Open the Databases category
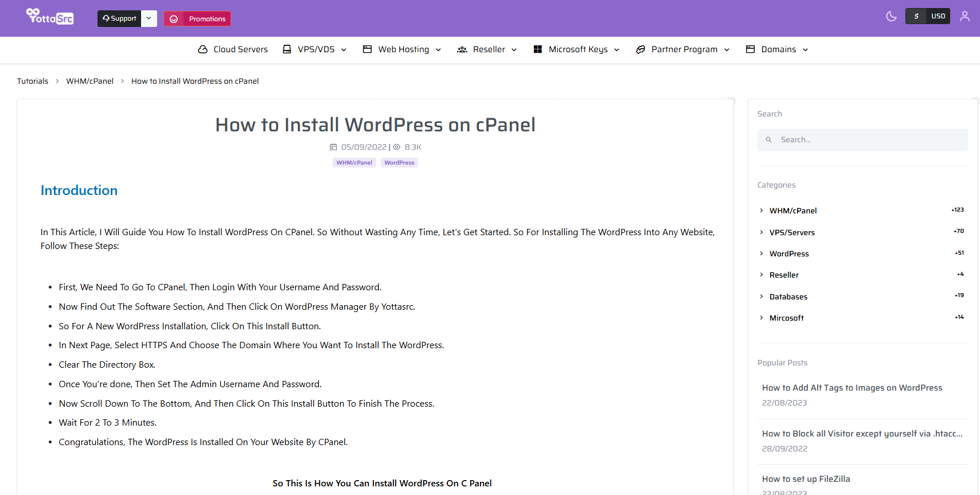This screenshot has width=980, height=495. [x=788, y=297]
